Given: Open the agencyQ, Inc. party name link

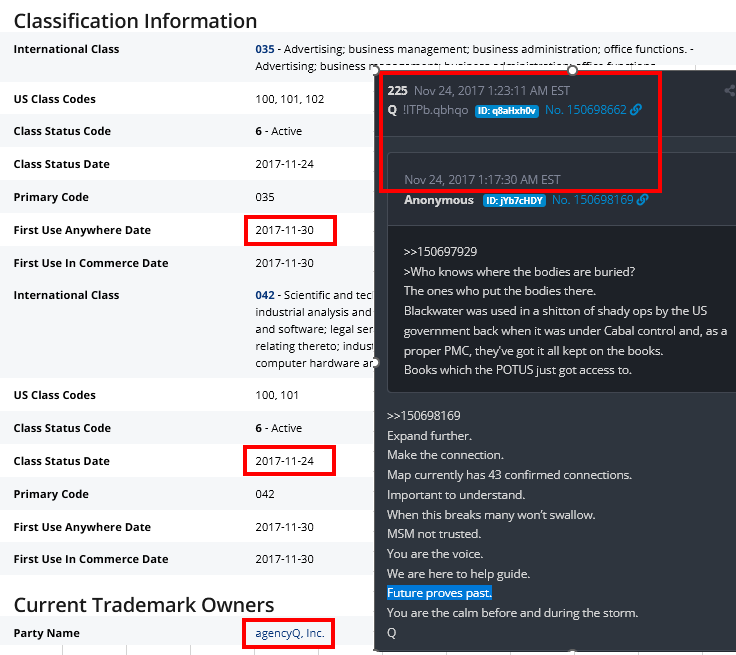Looking at the screenshot, I should point(290,633).
